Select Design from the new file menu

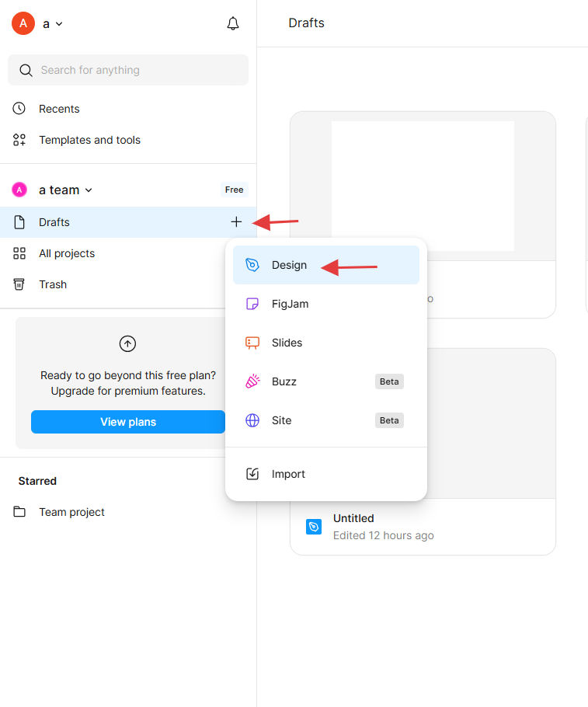coord(290,265)
